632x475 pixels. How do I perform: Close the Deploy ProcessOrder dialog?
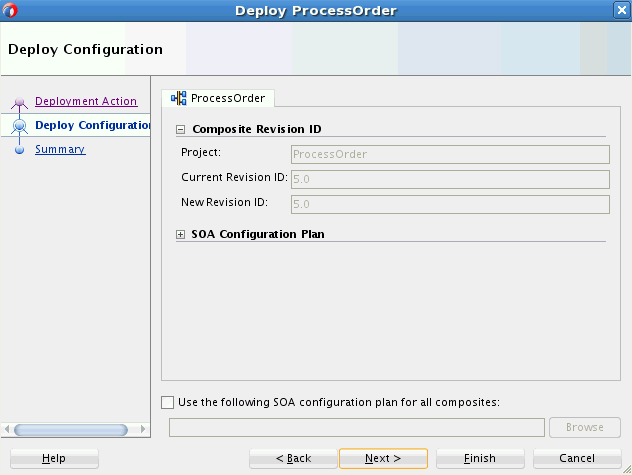coord(622,10)
